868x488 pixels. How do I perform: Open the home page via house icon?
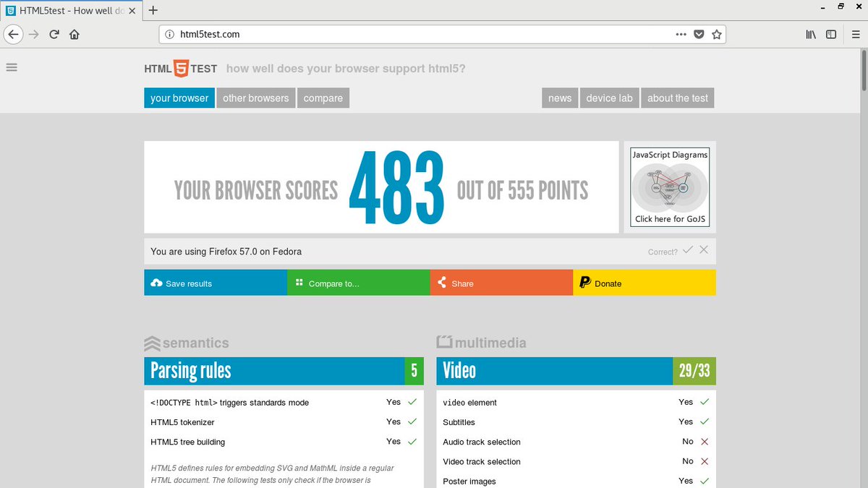click(x=75, y=34)
